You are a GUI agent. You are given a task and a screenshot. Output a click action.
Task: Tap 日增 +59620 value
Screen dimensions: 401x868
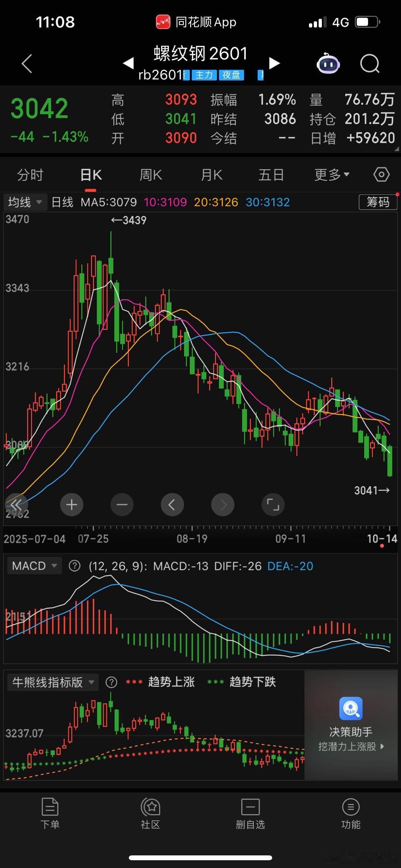(371, 138)
